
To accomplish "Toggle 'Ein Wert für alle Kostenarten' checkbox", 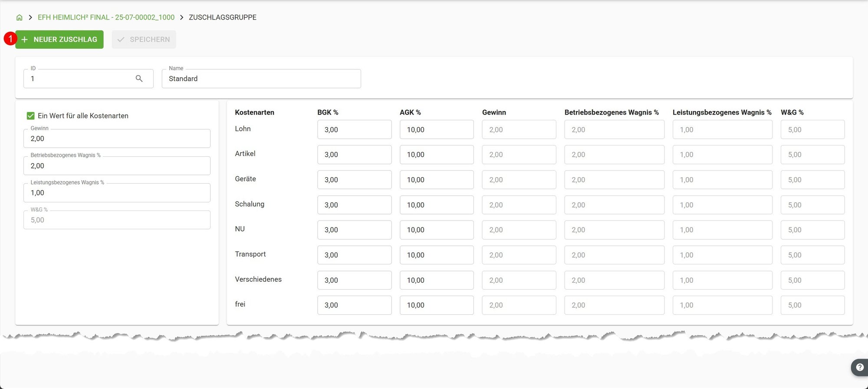I will [x=30, y=115].
